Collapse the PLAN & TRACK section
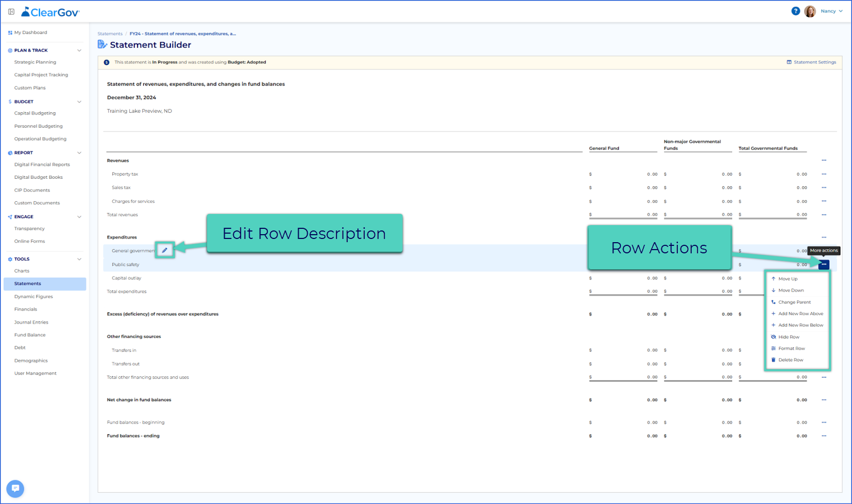The height and width of the screenshot is (504, 852). pyautogui.click(x=79, y=51)
